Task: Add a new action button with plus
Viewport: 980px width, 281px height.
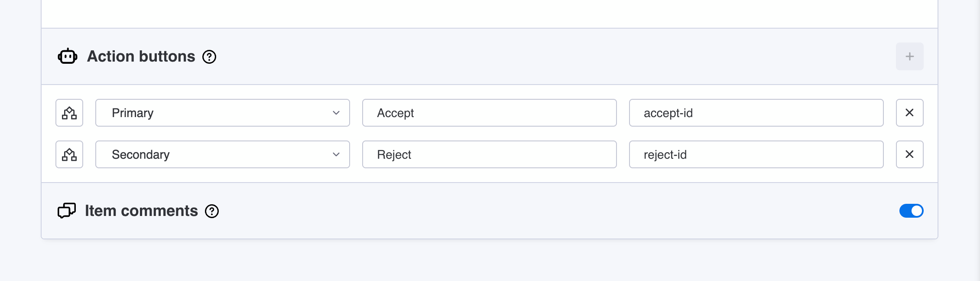Action: (909, 56)
